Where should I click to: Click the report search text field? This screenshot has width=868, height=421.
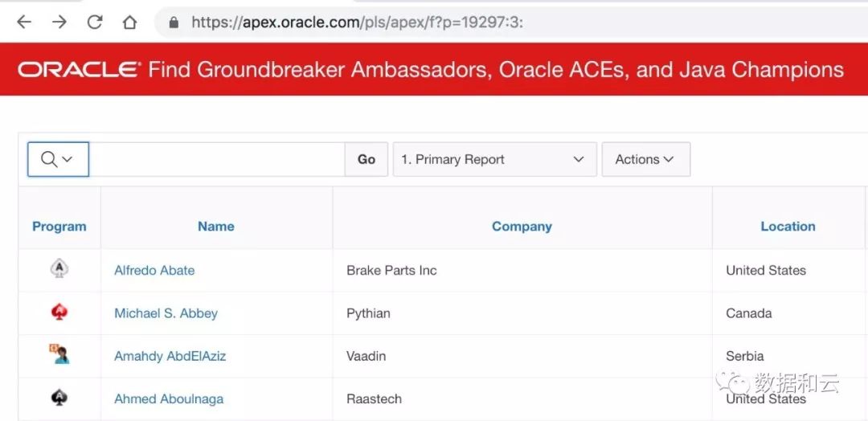coord(217,159)
